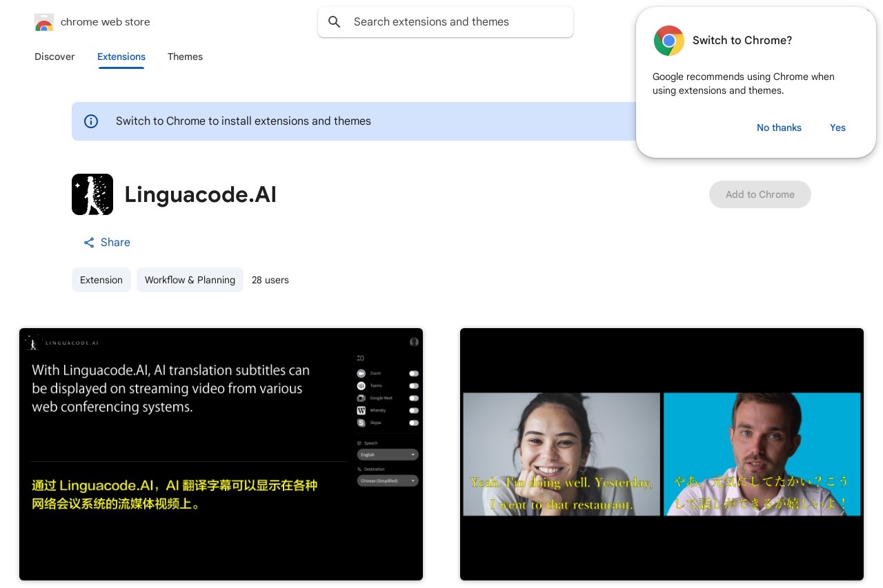The image size is (883, 588).
Task: Click the Chrome Web Store logo
Action: 43,22
